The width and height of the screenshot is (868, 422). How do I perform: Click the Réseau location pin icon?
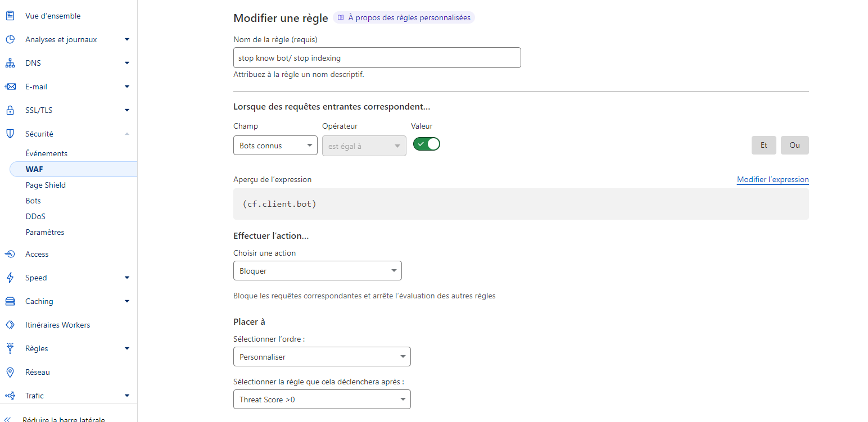[10, 372]
